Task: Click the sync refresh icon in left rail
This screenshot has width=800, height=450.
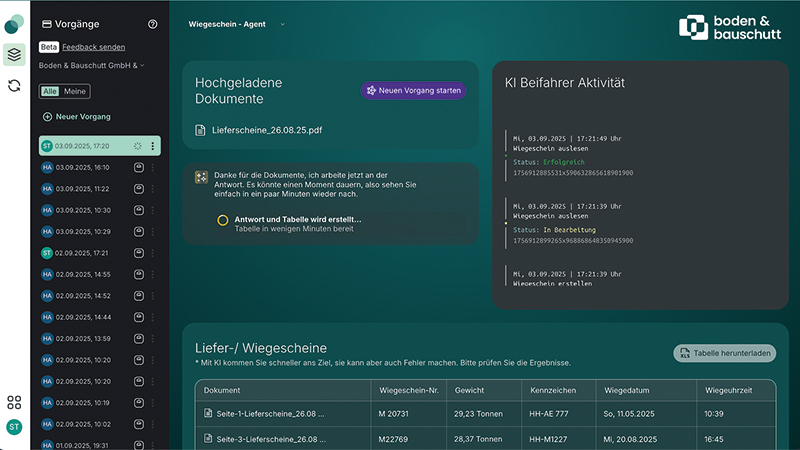Action: (14, 86)
